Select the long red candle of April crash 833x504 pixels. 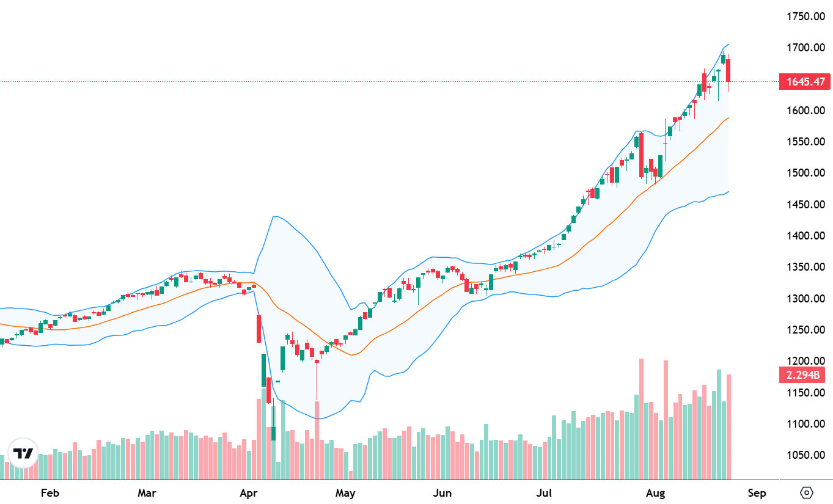[x=259, y=329]
